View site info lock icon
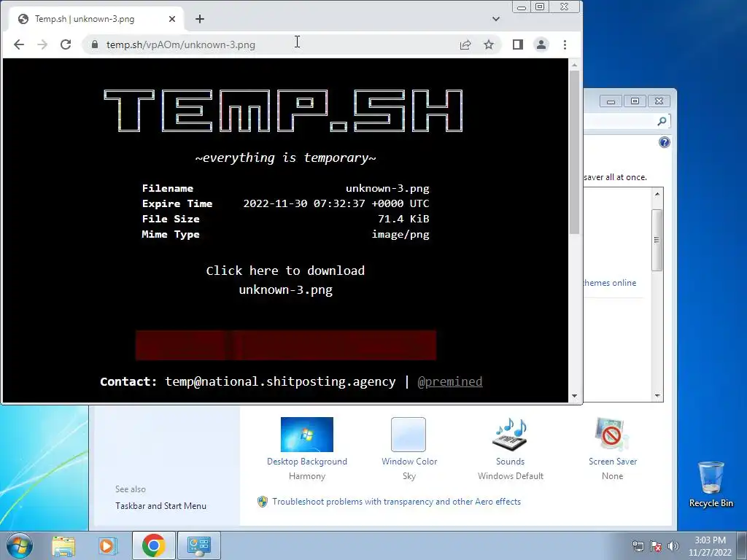This screenshot has height=560, width=747. [95, 44]
